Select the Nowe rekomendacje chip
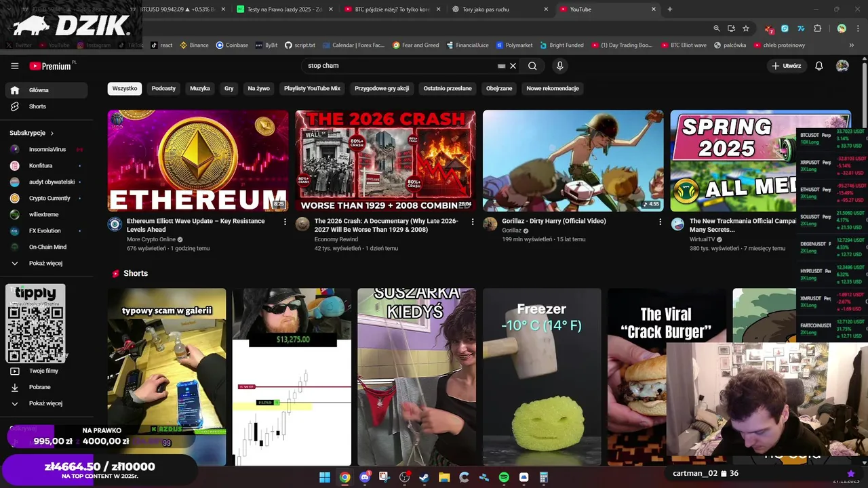The width and height of the screenshot is (868, 488). (553, 88)
